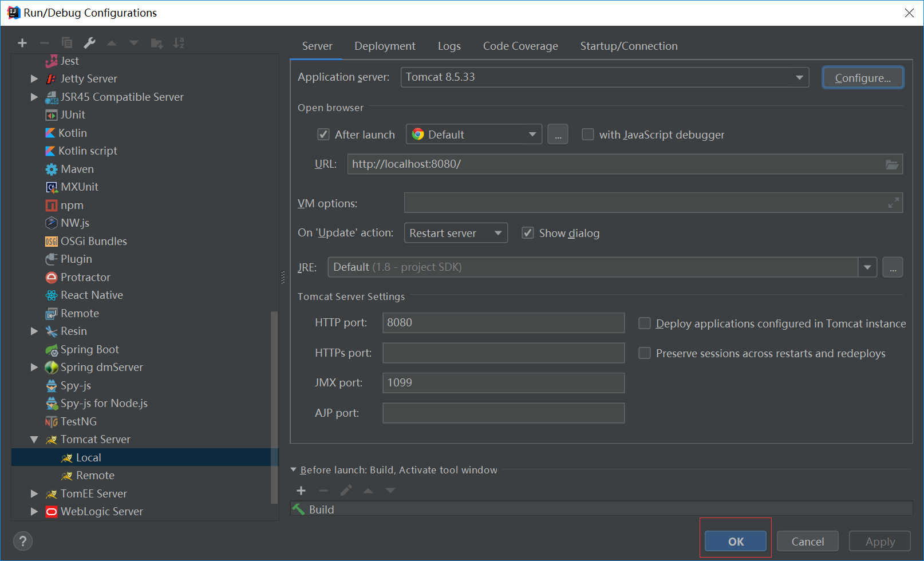Collapse the Tomcat Server node
The width and height of the screenshot is (924, 561).
[34, 440]
